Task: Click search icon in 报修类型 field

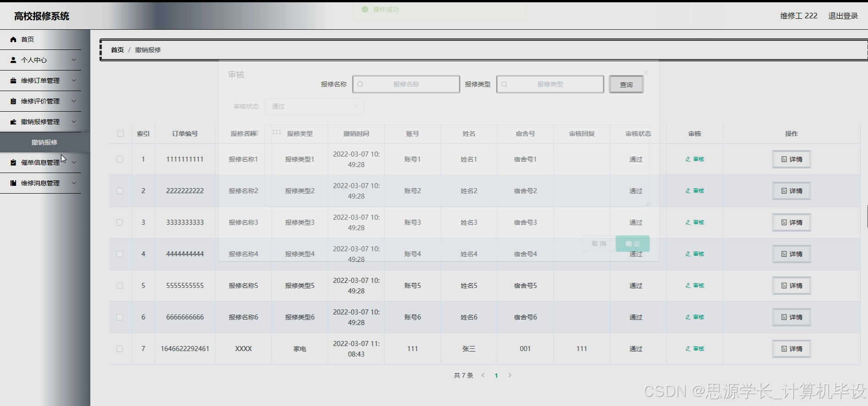Action: pyautogui.click(x=504, y=84)
